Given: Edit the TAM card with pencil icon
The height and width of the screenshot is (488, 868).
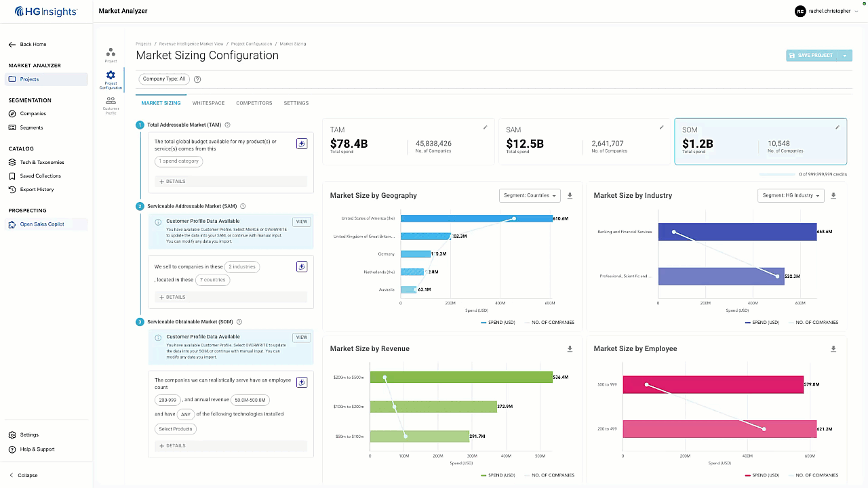Looking at the screenshot, I should [485, 127].
